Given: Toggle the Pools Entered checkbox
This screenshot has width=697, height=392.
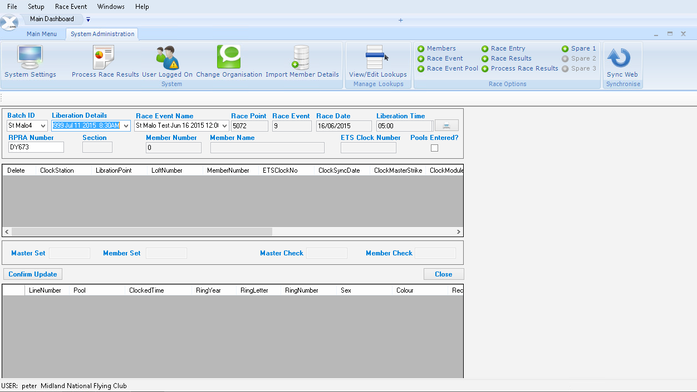Looking at the screenshot, I should (434, 148).
